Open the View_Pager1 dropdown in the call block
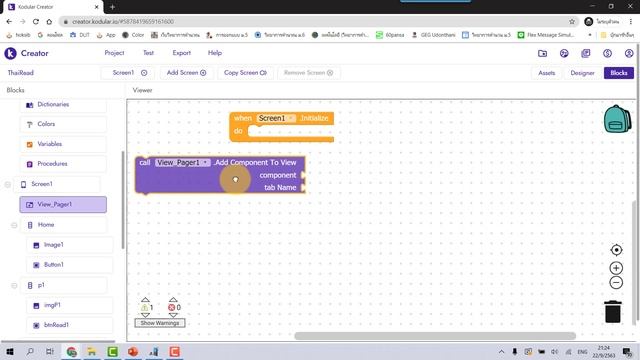The height and width of the screenshot is (360, 640). (182, 162)
